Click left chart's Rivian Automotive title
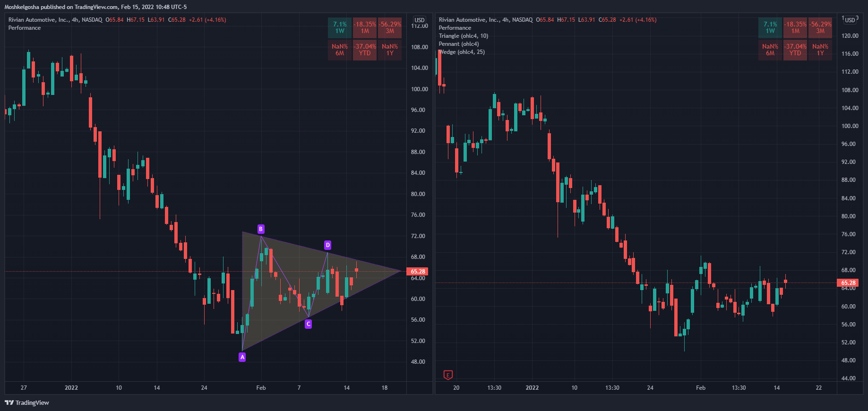 tap(39, 20)
